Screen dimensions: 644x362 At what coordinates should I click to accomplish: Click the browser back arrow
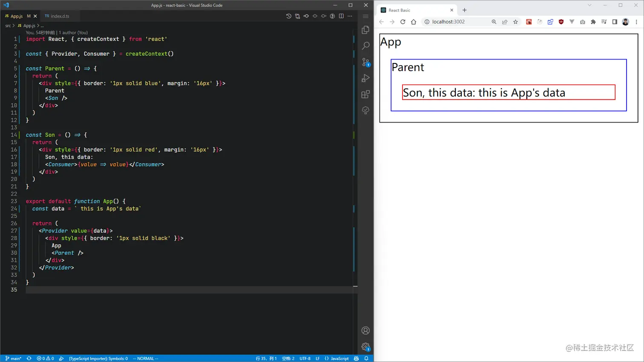click(382, 22)
